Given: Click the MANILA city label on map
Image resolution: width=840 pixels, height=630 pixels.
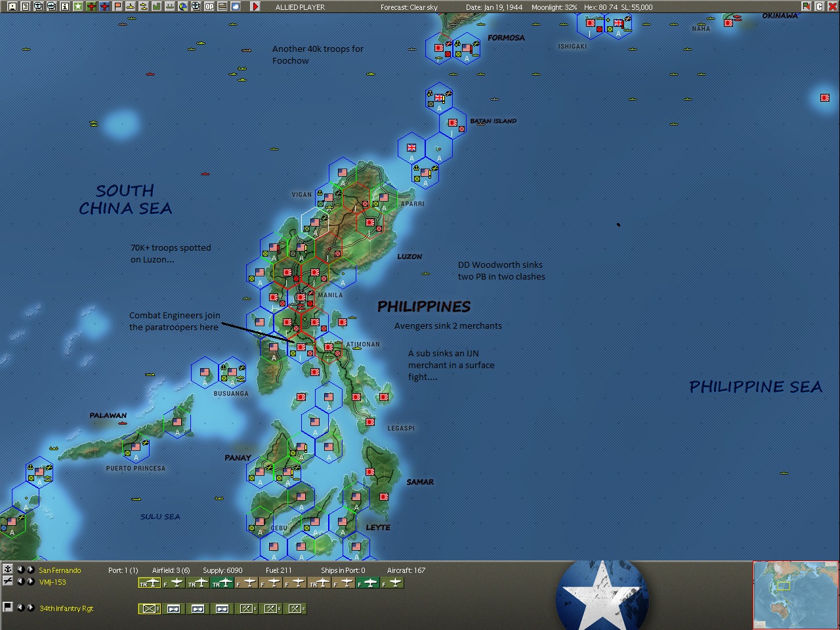Looking at the screenshot, I should coord(330,295).
